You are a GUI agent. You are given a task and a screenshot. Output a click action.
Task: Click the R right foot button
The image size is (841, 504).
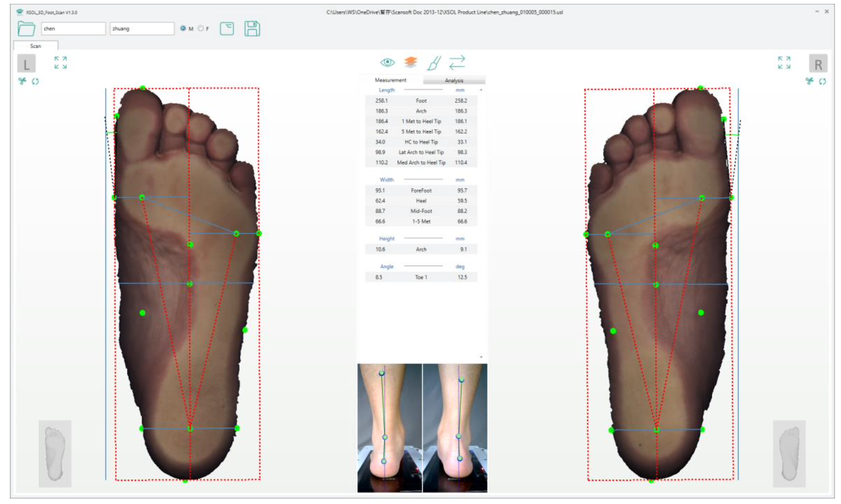click(x=818, y=64)
